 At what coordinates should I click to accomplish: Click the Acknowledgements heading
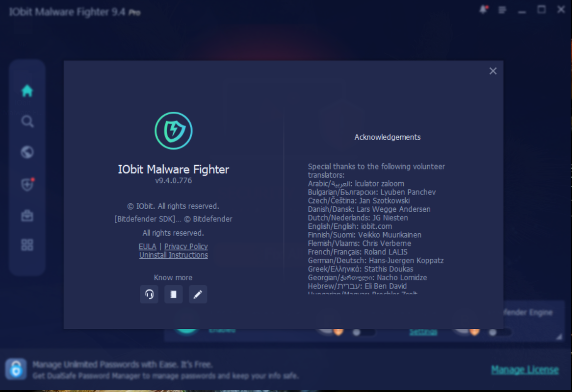(x=388, y=137)
